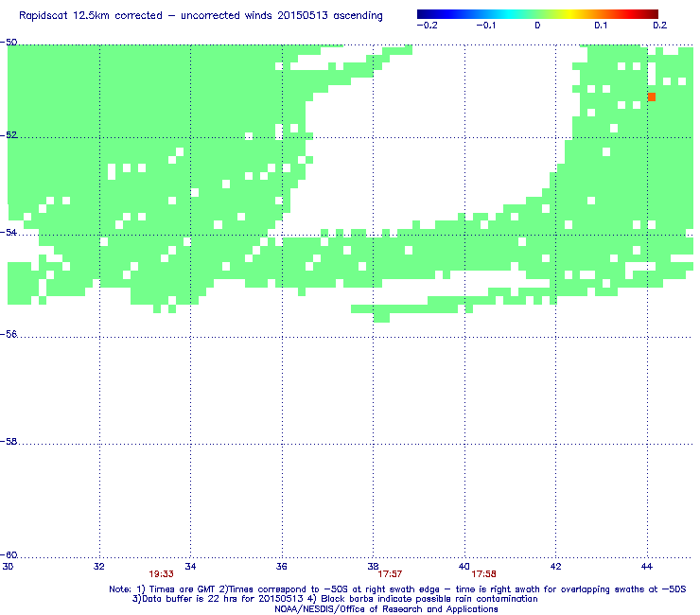Click the swath time '17:57'
The height and width of the screenshot is (615, 700).
[390, 574]
